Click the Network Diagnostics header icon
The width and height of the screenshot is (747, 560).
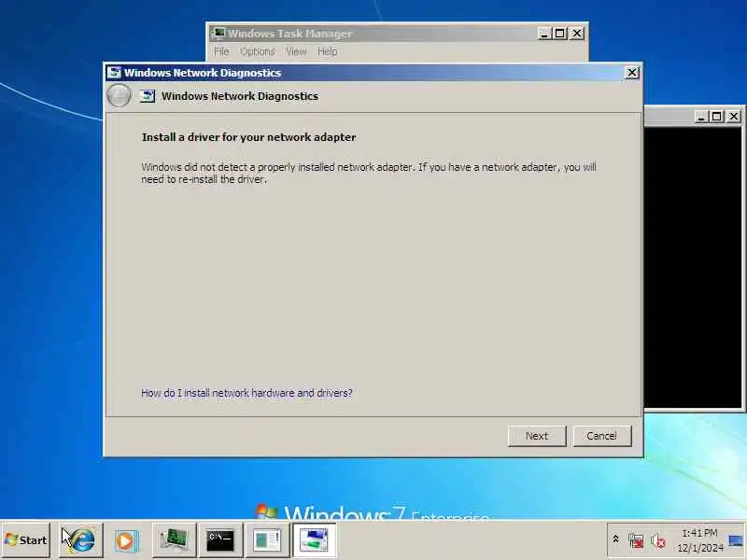coord(148,96)
